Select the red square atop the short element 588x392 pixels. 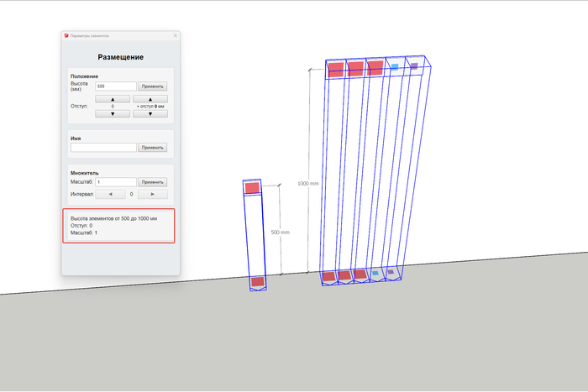(252, 188)
